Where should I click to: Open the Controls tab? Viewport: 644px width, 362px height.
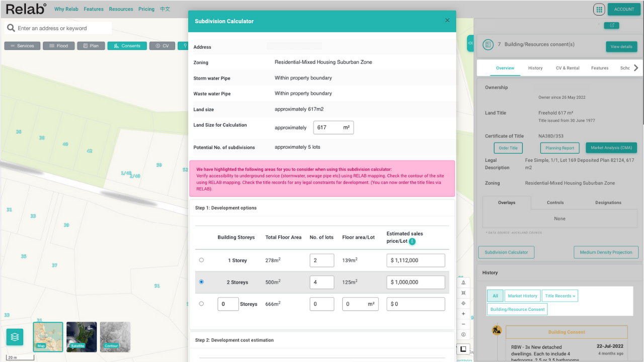click(x=555, y=203)
